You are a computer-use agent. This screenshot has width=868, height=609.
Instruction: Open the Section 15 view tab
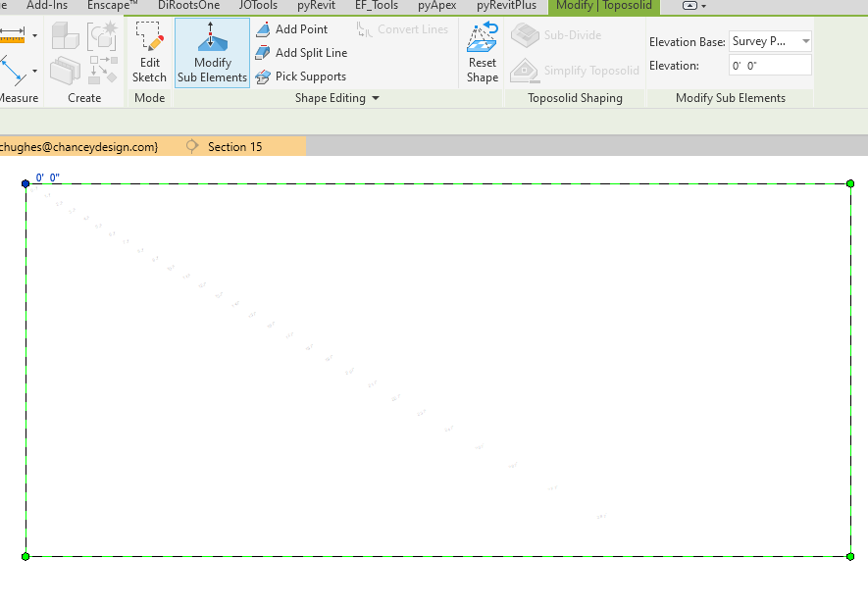[234, 146]
